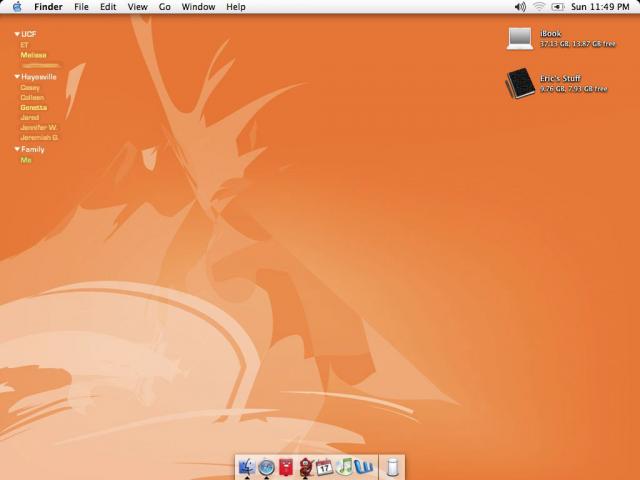
Task: Click the Eric's Stuff volume name label
Action: pyautogui.click(x=560, y=78)
